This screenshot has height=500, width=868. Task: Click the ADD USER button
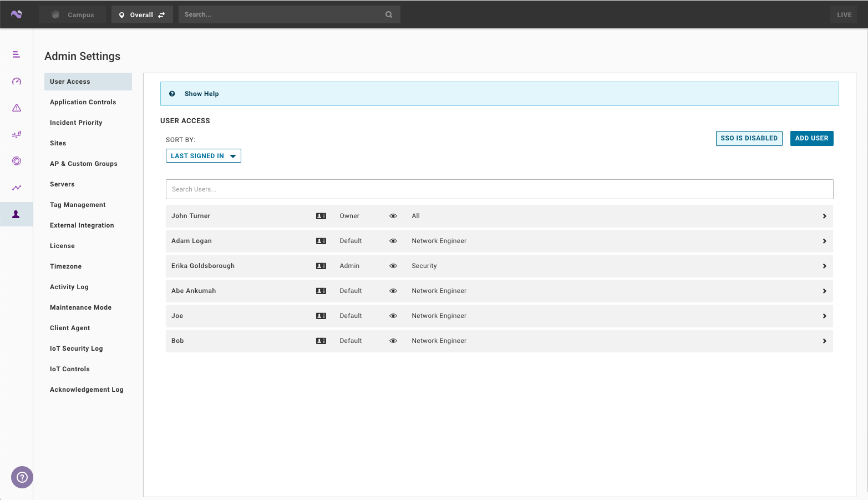pyautogui.click(x=811, y=138)
